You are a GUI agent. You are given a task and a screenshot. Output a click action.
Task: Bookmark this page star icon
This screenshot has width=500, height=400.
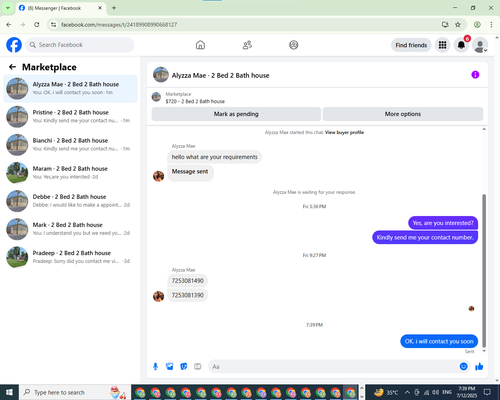point(458,25)
